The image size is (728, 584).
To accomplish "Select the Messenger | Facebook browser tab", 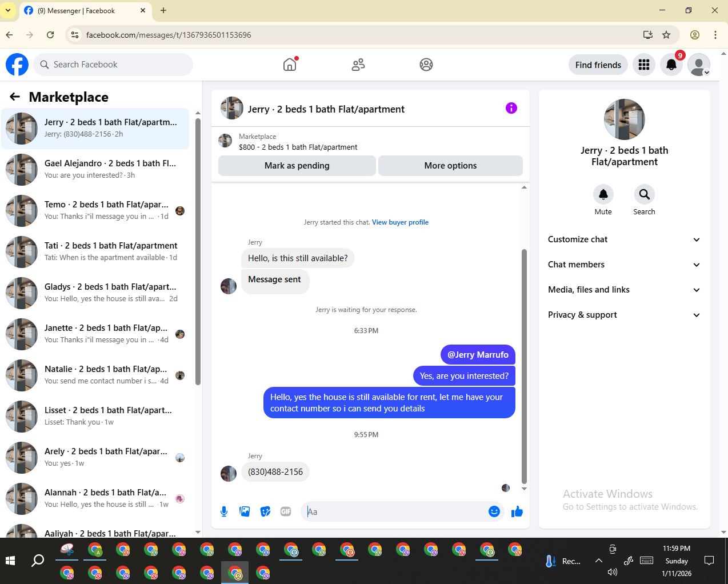I will click(x=85, y=10).
